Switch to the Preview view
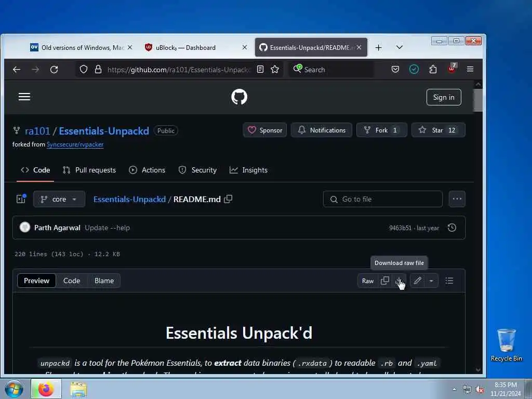 click(37, 281)
